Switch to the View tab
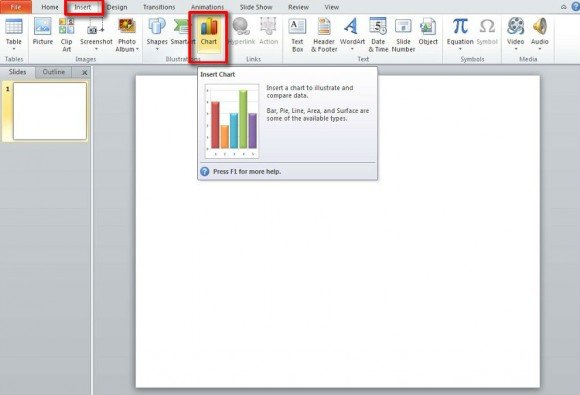Image resolution: width=580 pixels, height=395 pixels. tap(331, 7)
